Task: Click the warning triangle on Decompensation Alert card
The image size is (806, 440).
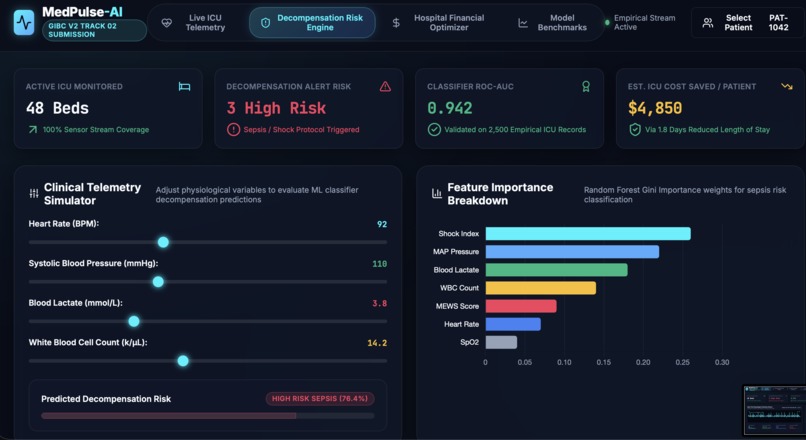Action: pyautogui.click(x=385, y=86)
